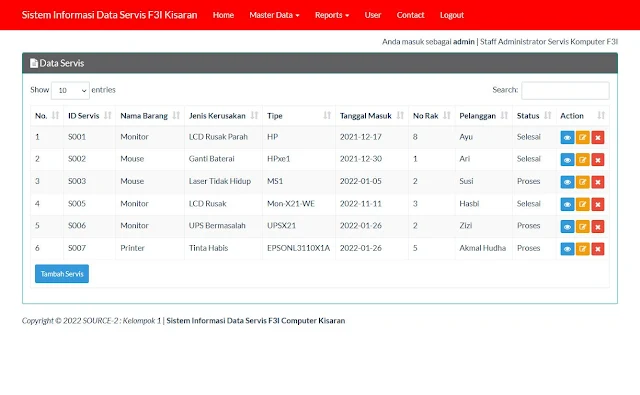View details for service S002
Viewport: 640px width, 395px height.
(567, 160)
